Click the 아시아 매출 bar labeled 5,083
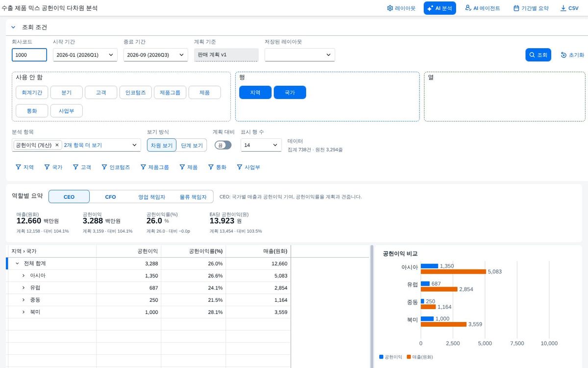 click(x=453, y=271)
